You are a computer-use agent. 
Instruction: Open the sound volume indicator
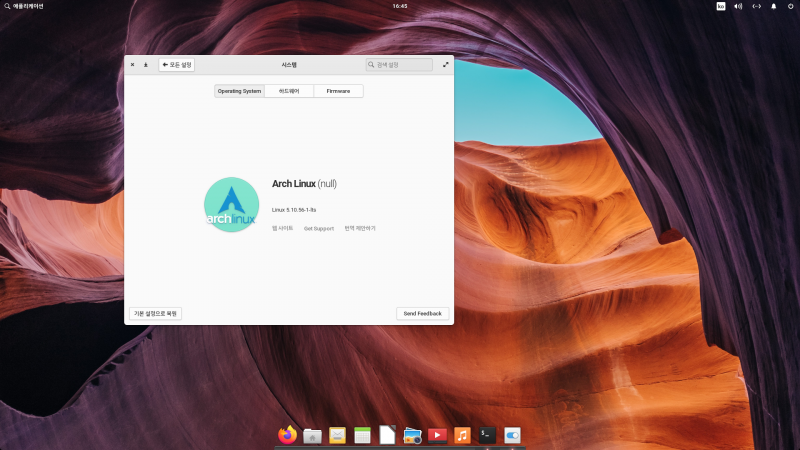[x=738, y=6]
